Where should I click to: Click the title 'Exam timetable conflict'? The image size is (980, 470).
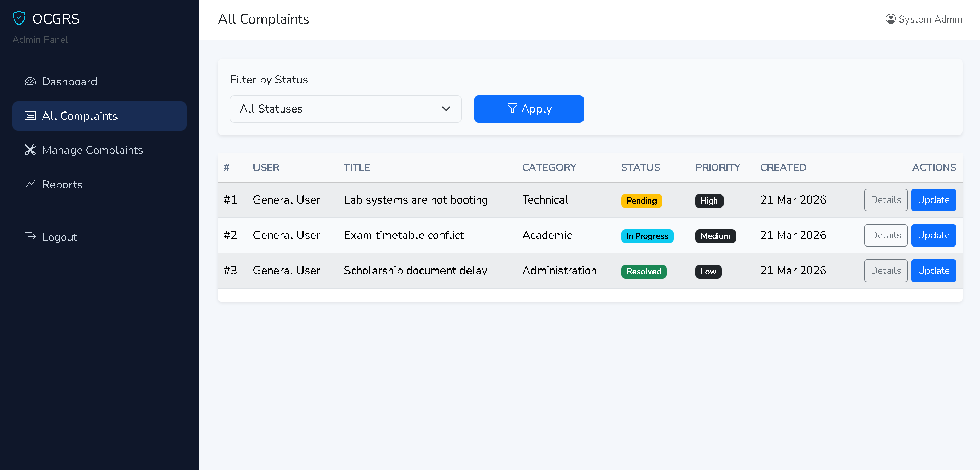[x=404, y=235]
